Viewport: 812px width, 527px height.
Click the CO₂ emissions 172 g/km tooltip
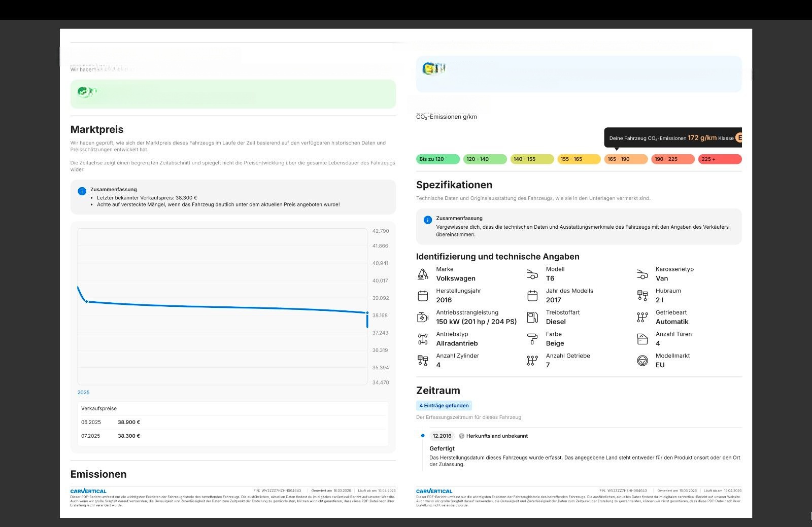point(673,138)
